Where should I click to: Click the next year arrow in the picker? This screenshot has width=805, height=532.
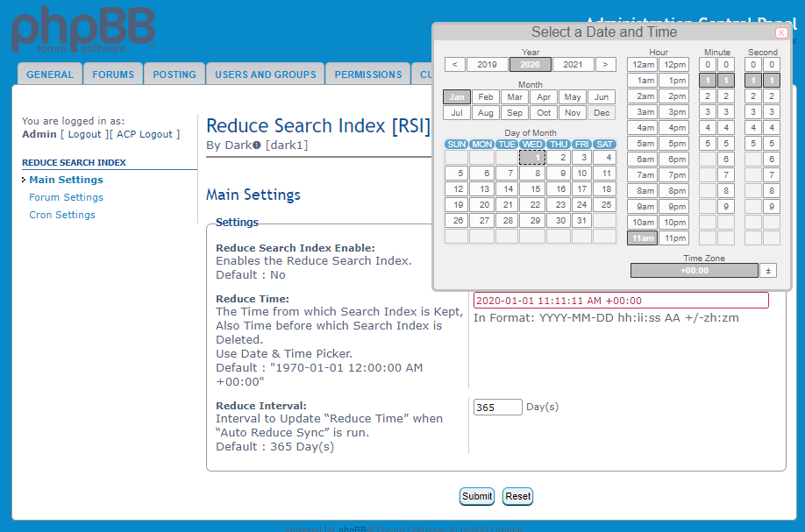click(605, 65)
